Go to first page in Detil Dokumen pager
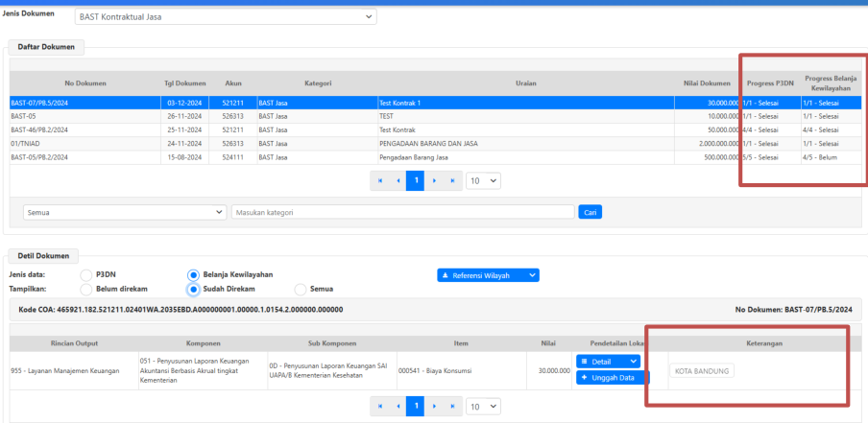Viewport: 868px width, 423px height. [380, 407]
